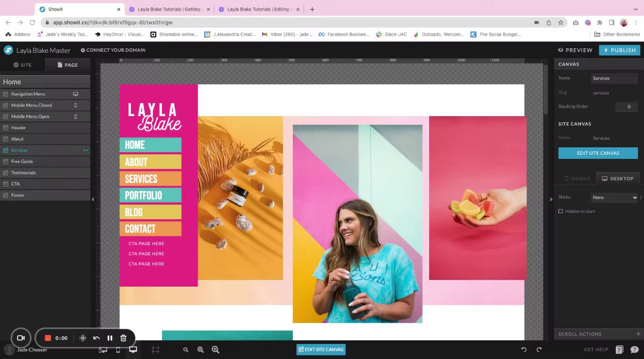This screenshot has width=644, height=359.
Task: Open the Chrome extensions puzzle icon
Action: [x=599, y=23]
